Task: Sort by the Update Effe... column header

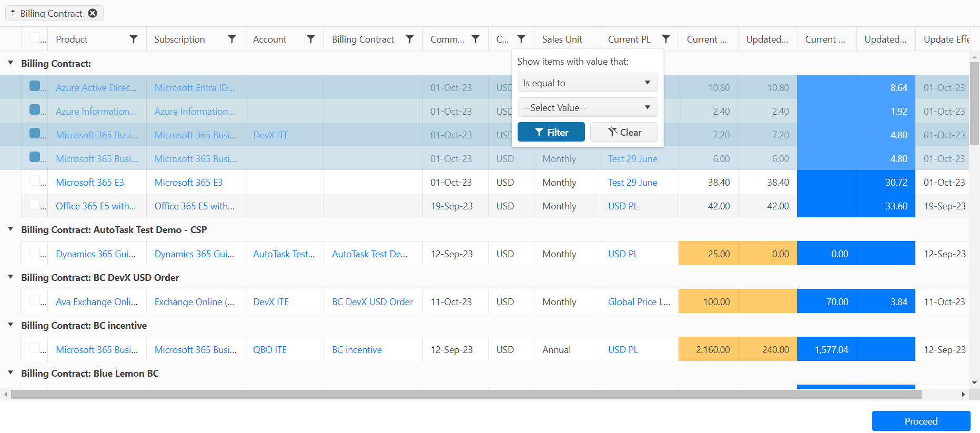Action: coord(946,39)
